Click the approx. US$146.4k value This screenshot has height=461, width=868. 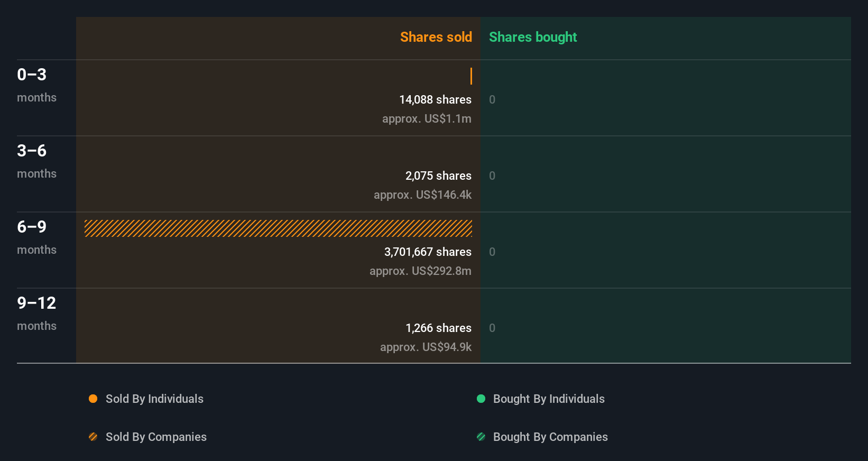pyautogui.click(x=422, y=195)
